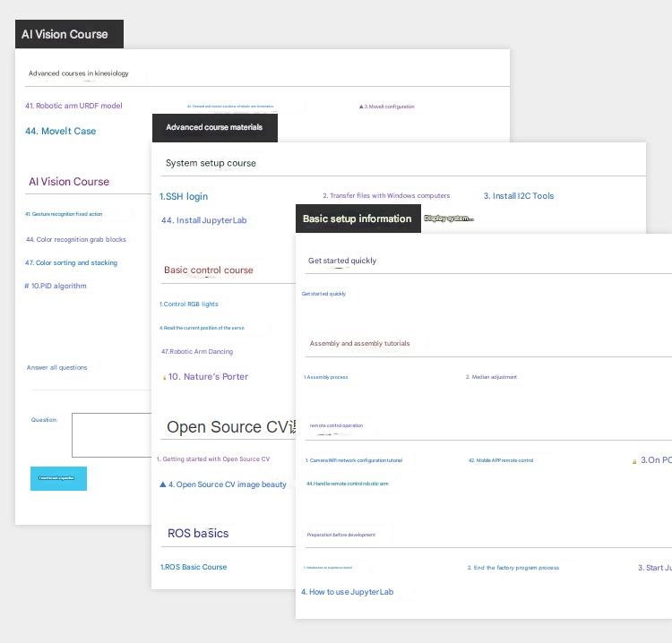672x643 pixels.
Task: Open 1.ROS Basic Course link
Action: click(194, 567)
